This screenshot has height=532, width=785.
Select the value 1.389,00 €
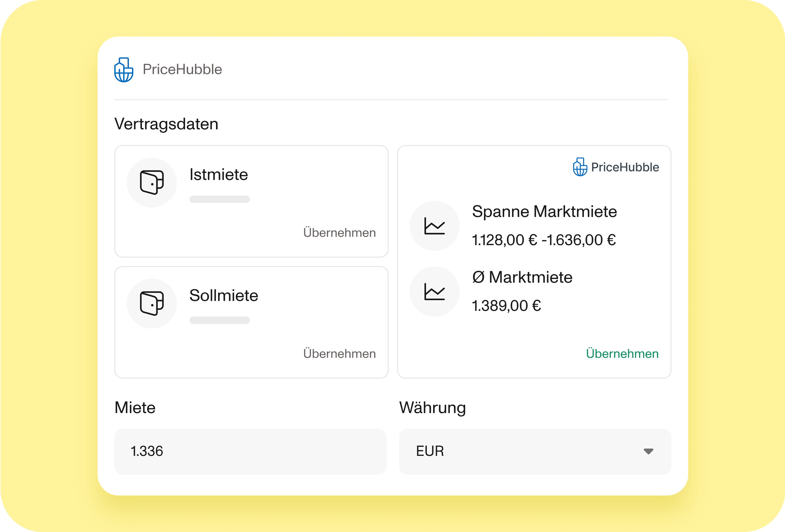tap(506, 305)
